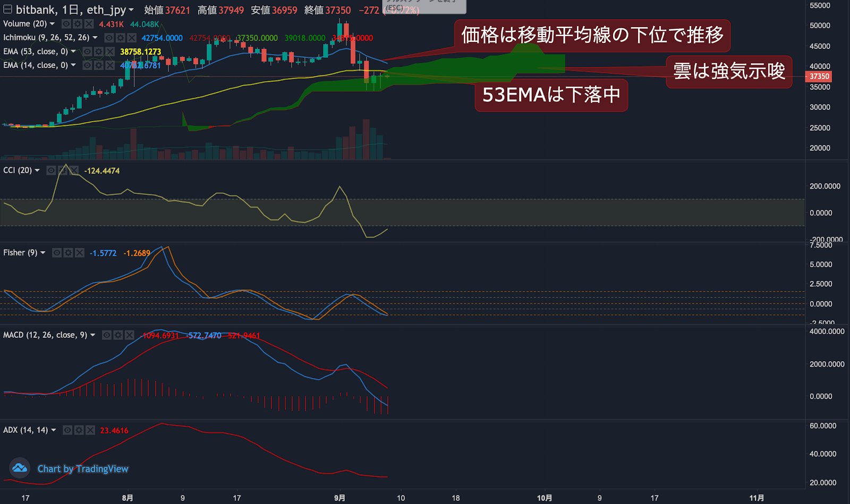Image resolution: width=850 pixels, height=504 pixels.
Task: Remove the Fisher (9) indicator
Action: pos(79,253)
